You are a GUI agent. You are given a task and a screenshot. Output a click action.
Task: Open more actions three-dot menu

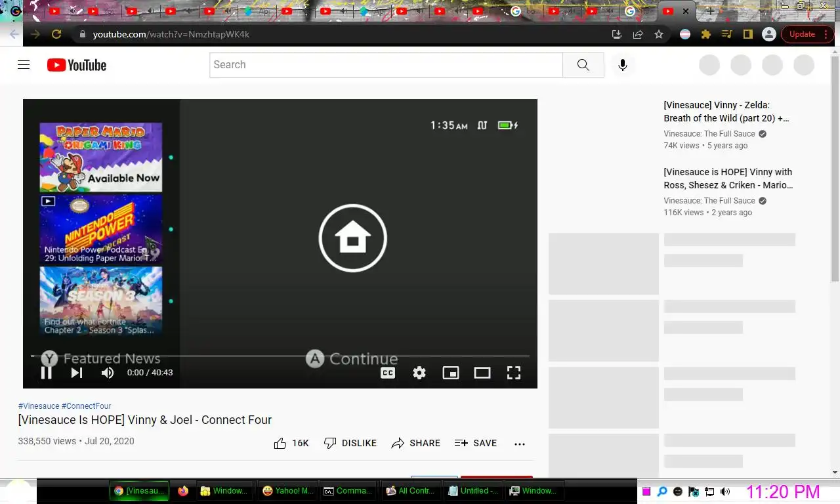520,444
